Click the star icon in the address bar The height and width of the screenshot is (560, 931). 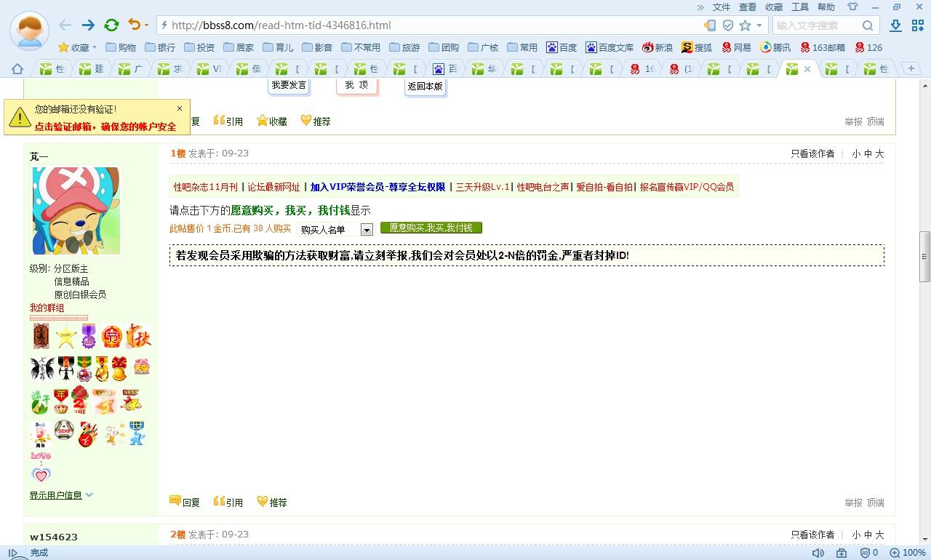745,25
